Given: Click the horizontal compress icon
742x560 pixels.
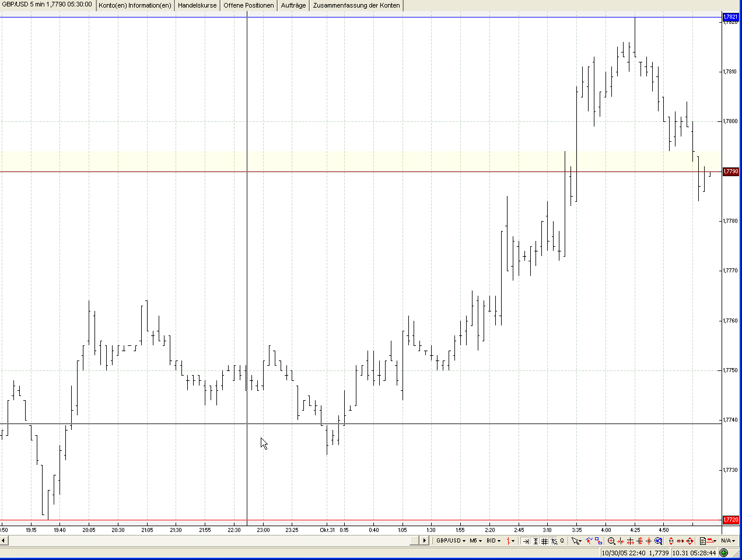Looking at the screenshot, I should click(x=620, y=541).
